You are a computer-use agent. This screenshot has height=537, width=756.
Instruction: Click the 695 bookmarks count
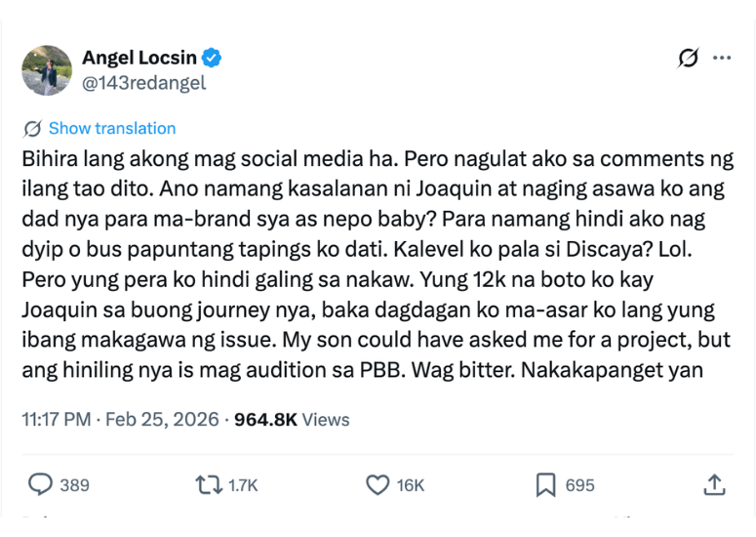tap(579, 485)
